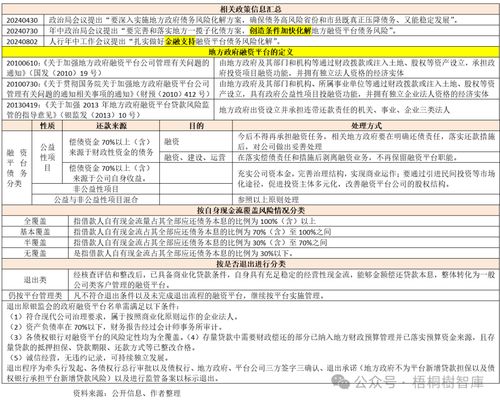500x402 pixels.
Task: Click the '融资平台债务分类' row label
Action: 17,168
